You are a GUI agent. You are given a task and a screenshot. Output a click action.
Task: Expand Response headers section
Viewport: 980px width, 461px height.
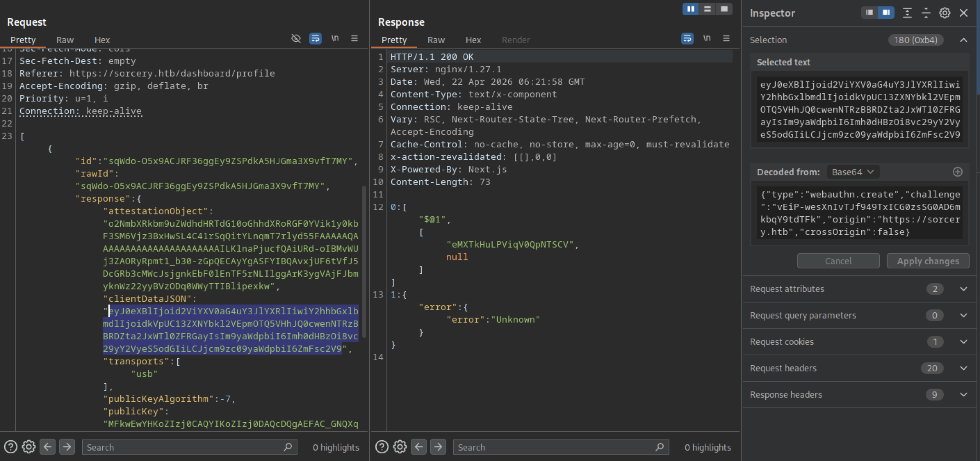pos(963,394)
